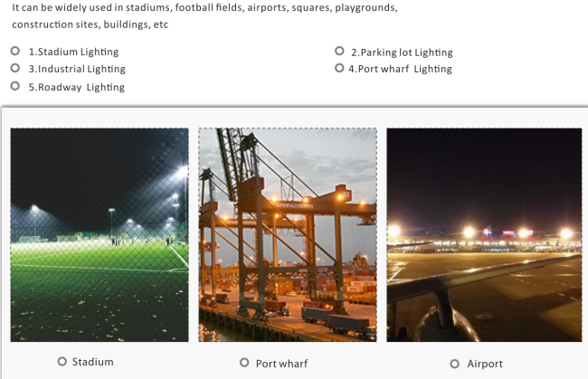Screen dimensions: 588x379
Task: Click the circle beside the Stadium caption
Action: pos(62,362)
